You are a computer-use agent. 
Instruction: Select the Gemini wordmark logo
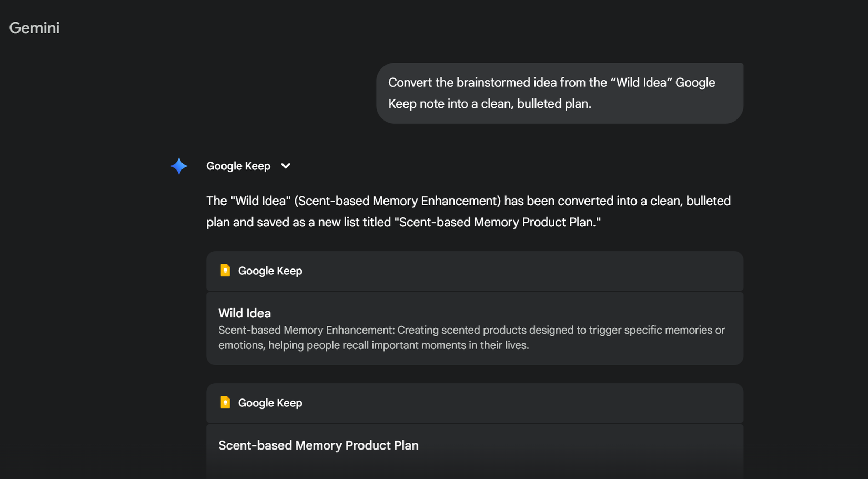pyautogui.click(x=34, y=27)
